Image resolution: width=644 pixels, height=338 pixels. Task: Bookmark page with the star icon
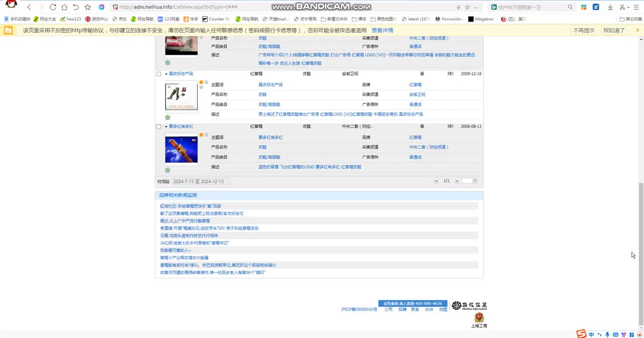88,7
